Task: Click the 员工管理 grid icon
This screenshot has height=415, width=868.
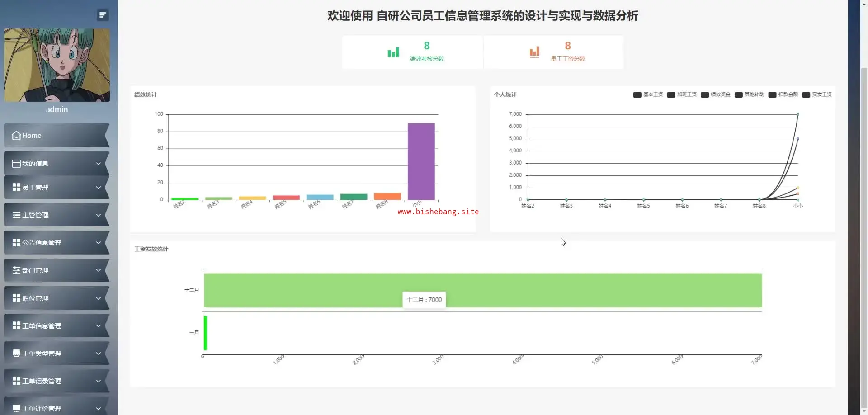Action: [x=16, y=187]
